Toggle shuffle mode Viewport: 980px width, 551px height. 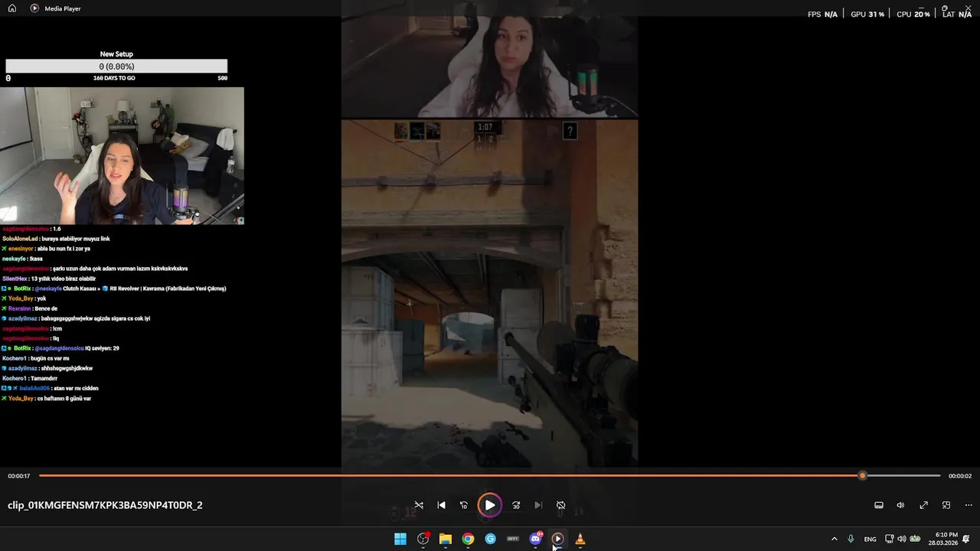click(419, 505)
